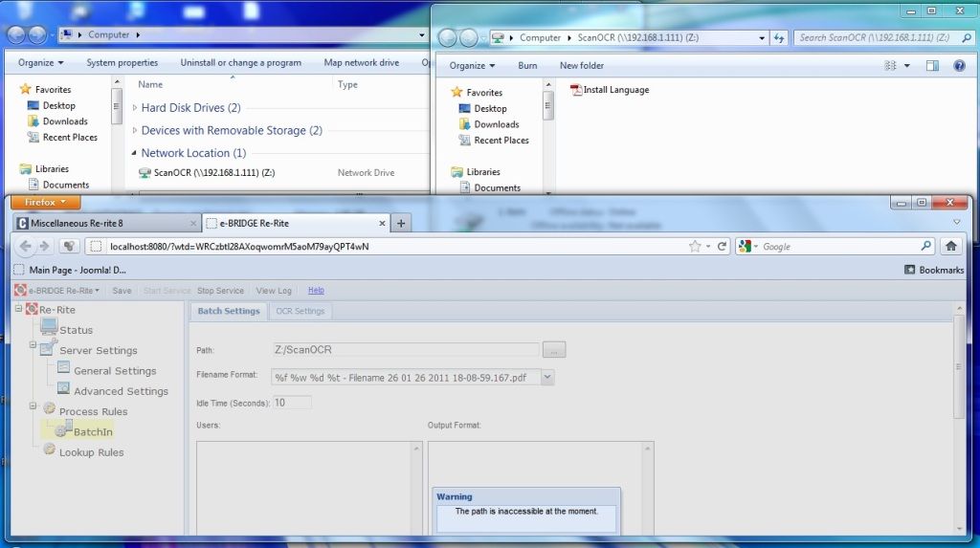Click the Re-Rite root node icon

(32, 309)
